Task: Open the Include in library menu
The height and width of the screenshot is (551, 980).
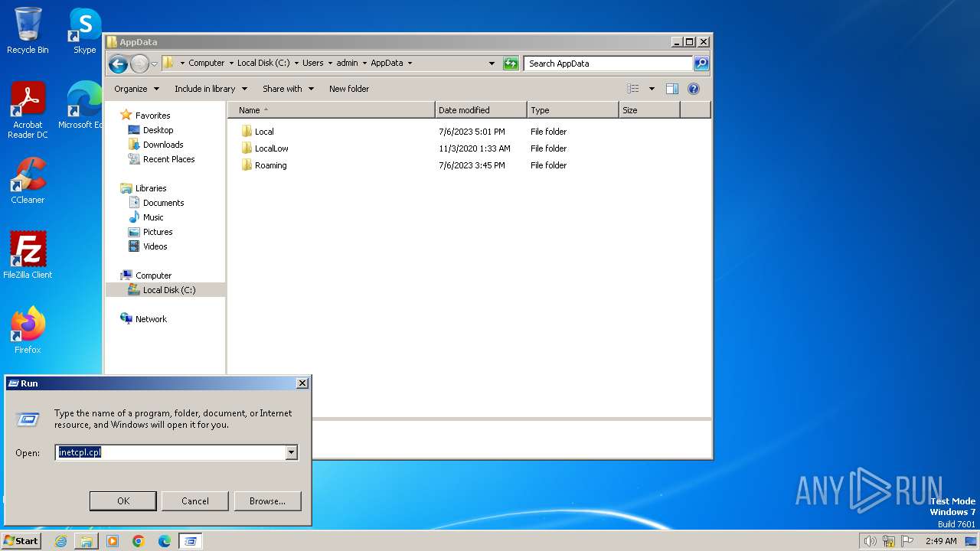Action: click(x=210, y=89)
